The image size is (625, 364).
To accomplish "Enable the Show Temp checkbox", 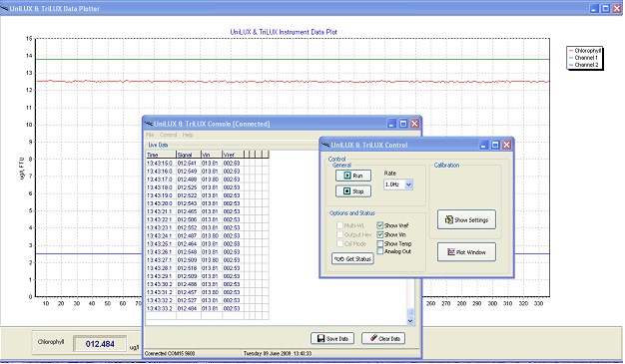I will [380, 243].
